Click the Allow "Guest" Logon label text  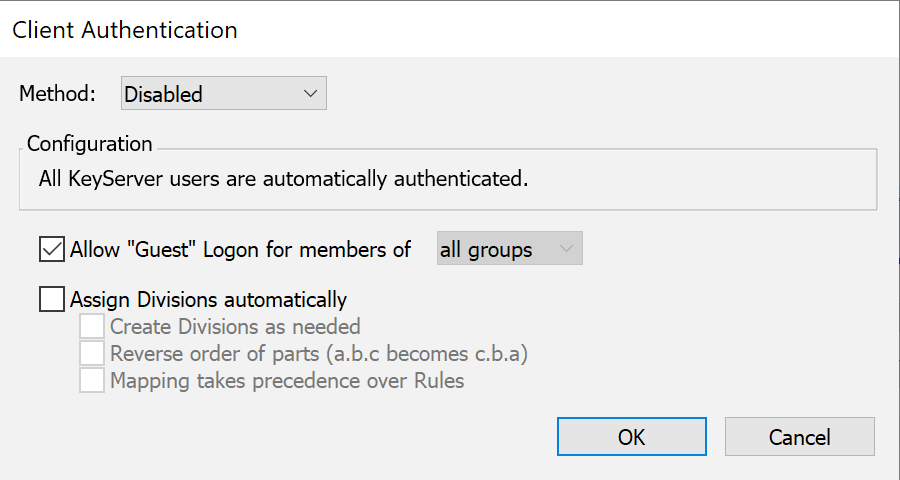pyautogui.click(x=240, y=250)
